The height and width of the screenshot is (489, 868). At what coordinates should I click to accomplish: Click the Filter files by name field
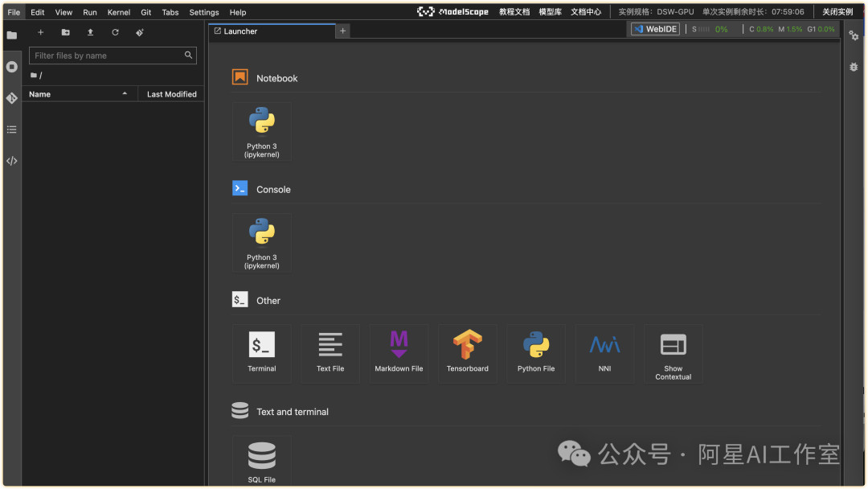pyautogui.click(x=113, y=55)
